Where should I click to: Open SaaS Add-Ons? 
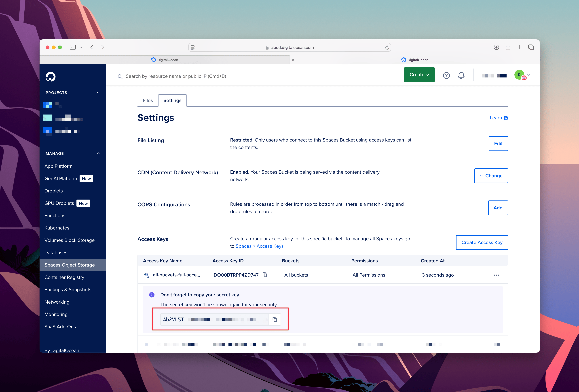(60, 327)
